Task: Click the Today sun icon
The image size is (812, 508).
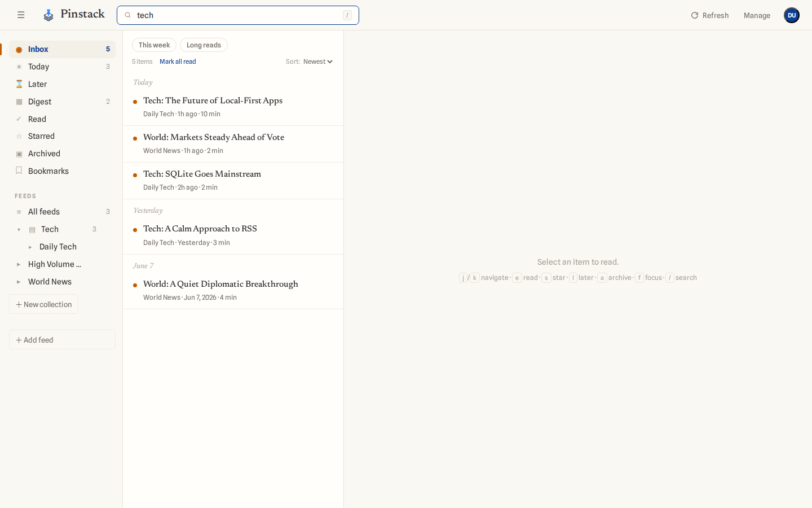Action: pyautogui.click(x=19, y=67)
